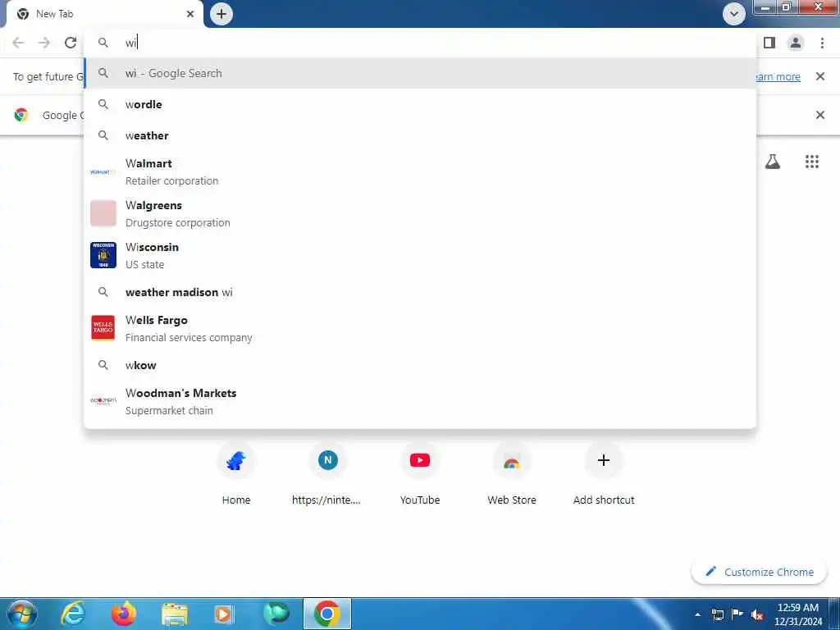Click the Walmart logo thumbnail
The height and width of the screenshot is (630, 840).
pos(103,172)
